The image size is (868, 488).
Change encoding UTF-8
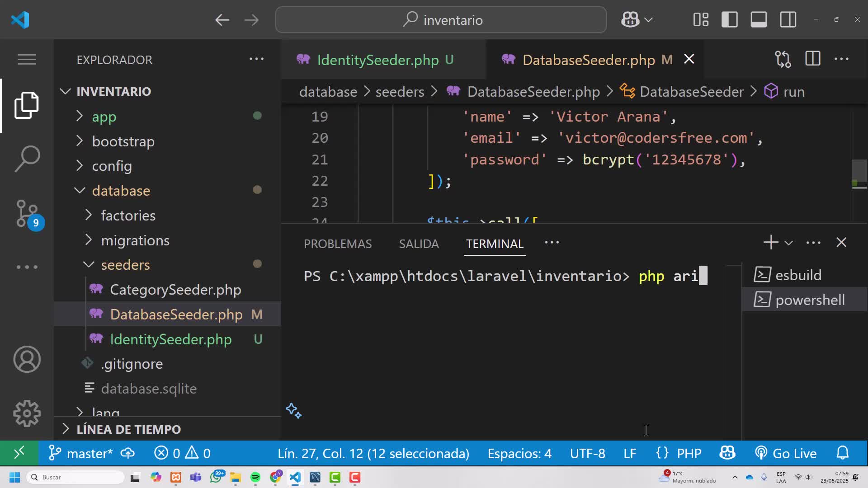tap(587, 453)
